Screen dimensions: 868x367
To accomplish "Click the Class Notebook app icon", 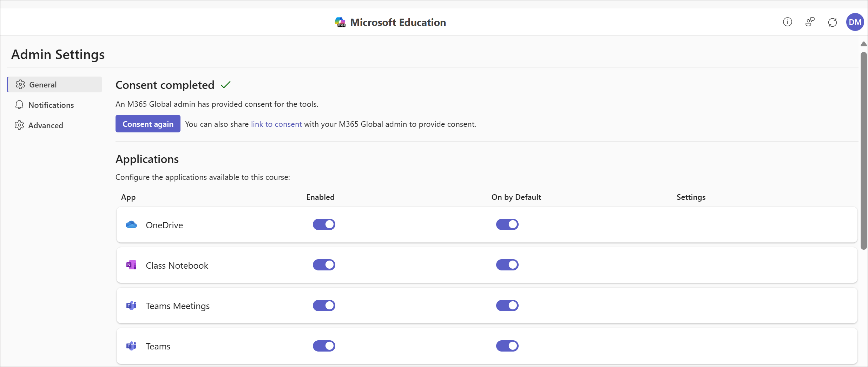I will pyautogui.click(x=131, y=265).
